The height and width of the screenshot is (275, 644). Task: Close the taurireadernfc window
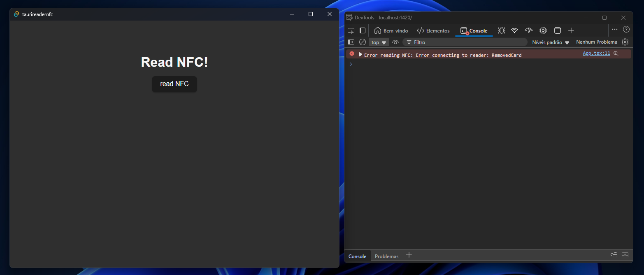coord(329,14)
